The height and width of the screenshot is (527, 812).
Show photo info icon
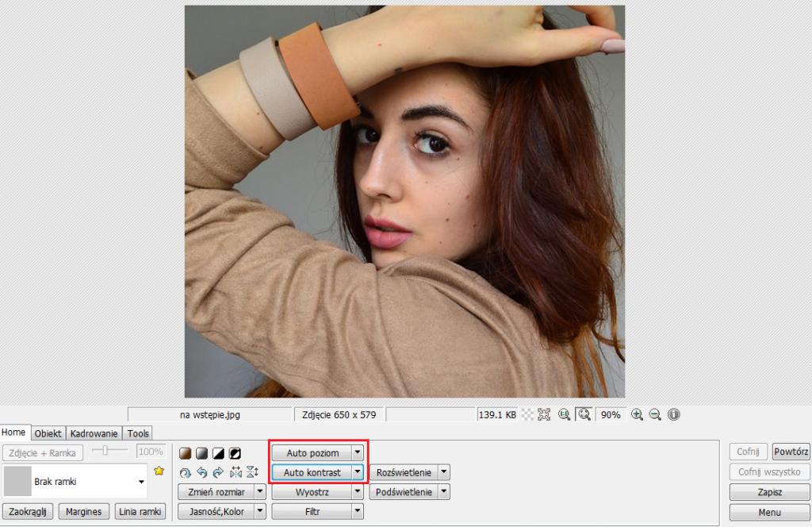(x=674, y=414)
